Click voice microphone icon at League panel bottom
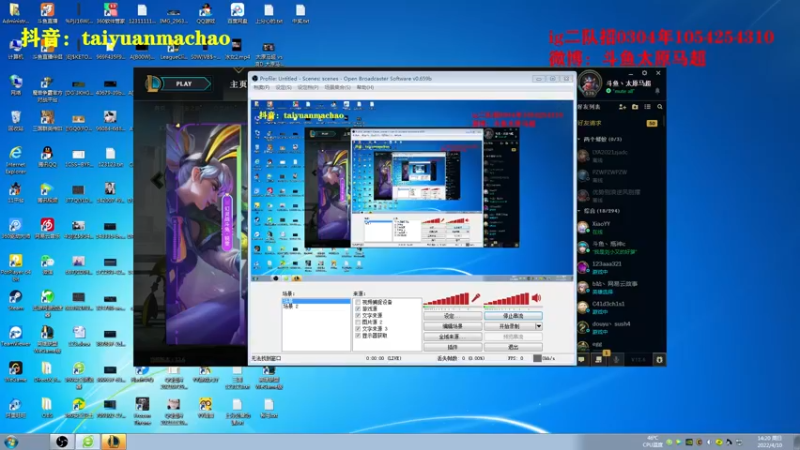The image size is (800, 450). 616,360
